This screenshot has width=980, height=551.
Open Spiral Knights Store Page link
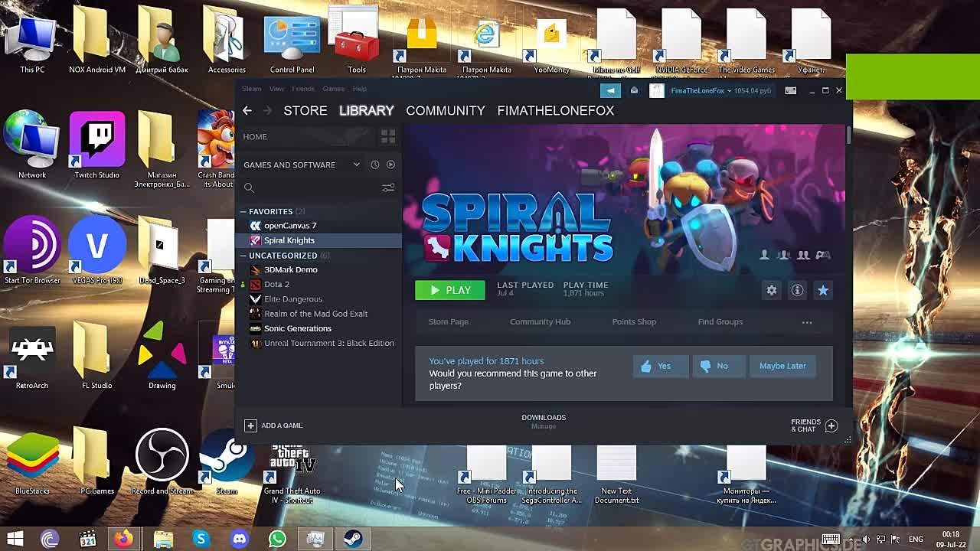tap(449, 321)
